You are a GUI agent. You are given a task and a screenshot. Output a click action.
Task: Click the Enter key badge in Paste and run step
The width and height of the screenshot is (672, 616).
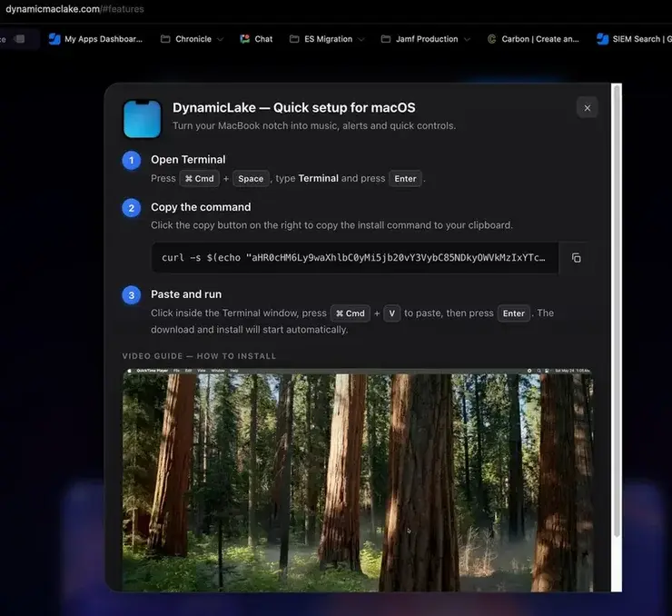(x=513, y=313)
